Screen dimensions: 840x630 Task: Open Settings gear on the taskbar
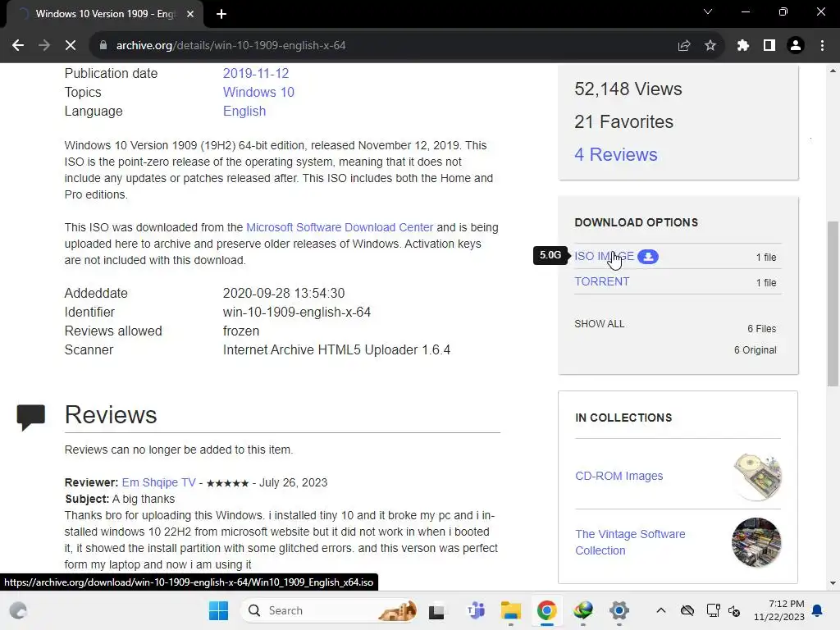click(619, 610)
